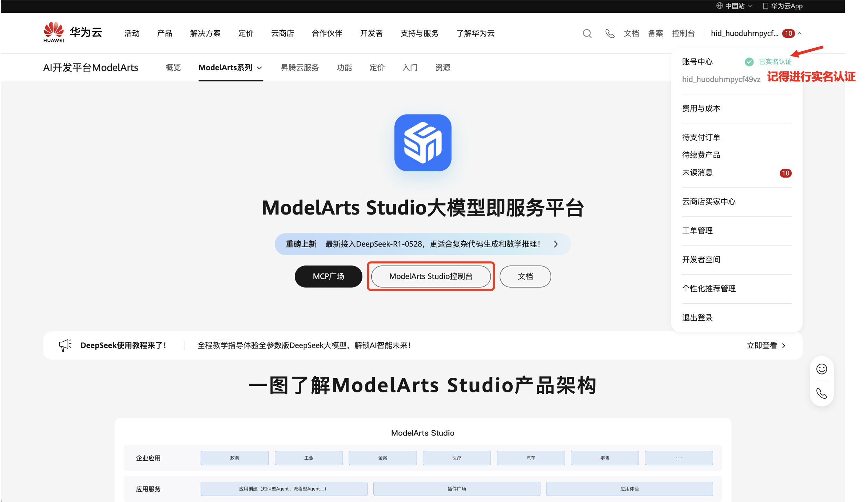Click the MCP广场 button
868x502 pixels.
pyautogui.click(x=328, y=276)
